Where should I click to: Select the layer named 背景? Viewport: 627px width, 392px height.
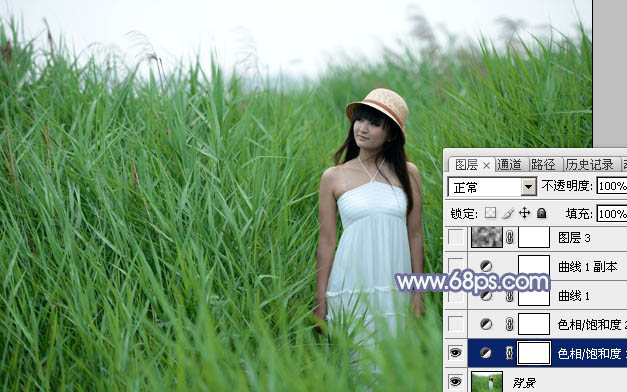[524, 383]
